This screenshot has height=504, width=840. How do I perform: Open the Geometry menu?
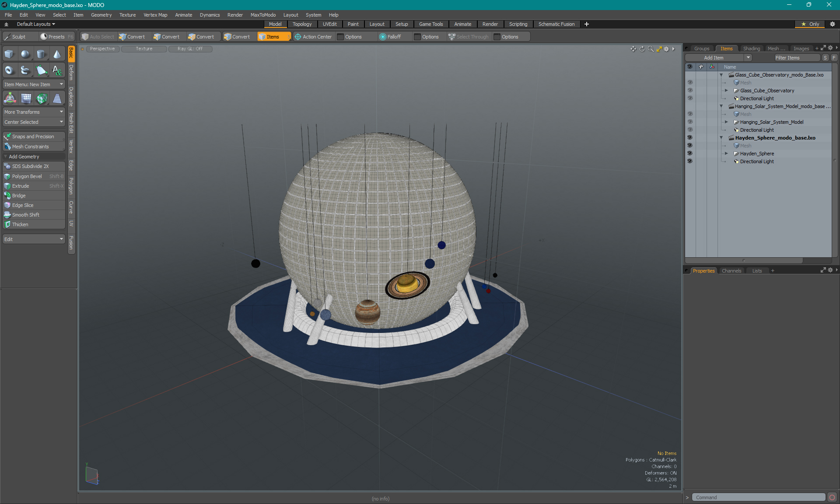(x=101, y=15)
